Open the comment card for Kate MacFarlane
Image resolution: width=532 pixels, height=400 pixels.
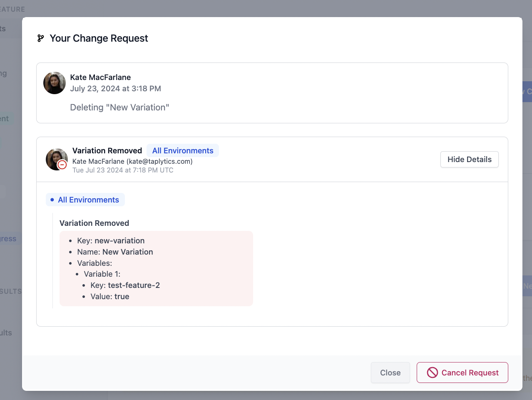coord(272,93)
